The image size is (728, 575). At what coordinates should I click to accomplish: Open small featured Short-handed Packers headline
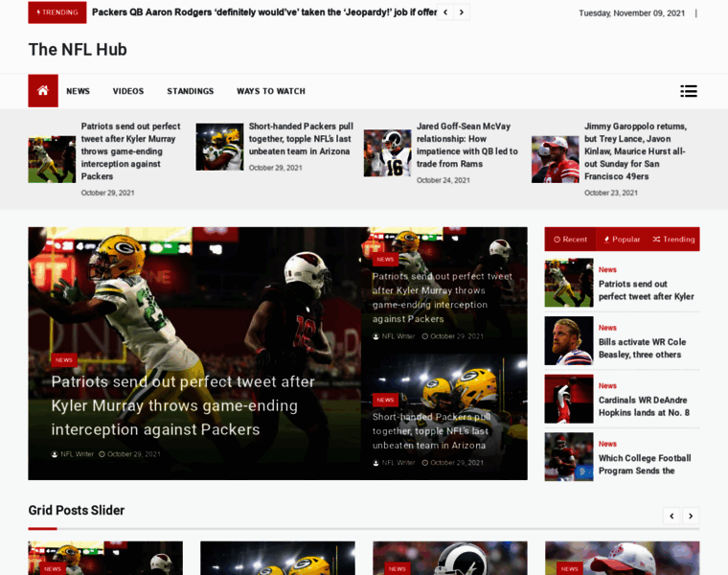431,431
